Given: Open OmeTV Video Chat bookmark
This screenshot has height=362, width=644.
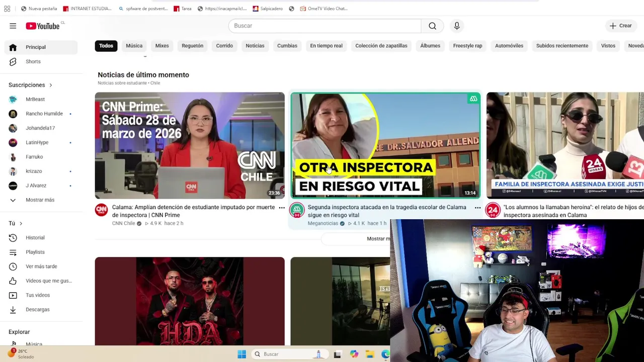Looking at the screenshot, I should pyautogui.click(x=324, y=9).
